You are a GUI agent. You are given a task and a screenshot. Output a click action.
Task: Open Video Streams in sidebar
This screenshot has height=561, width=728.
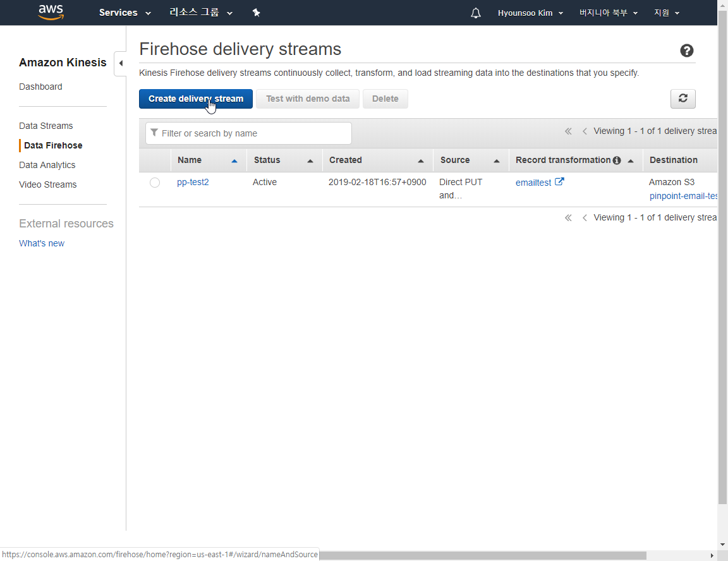pos(48,184)
